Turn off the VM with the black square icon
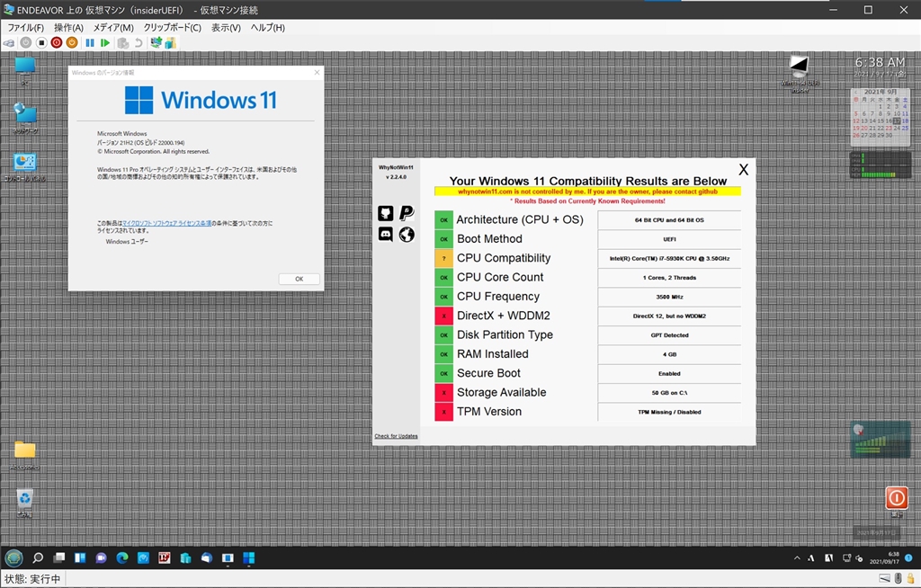921x588 pixels. (41, 43)
